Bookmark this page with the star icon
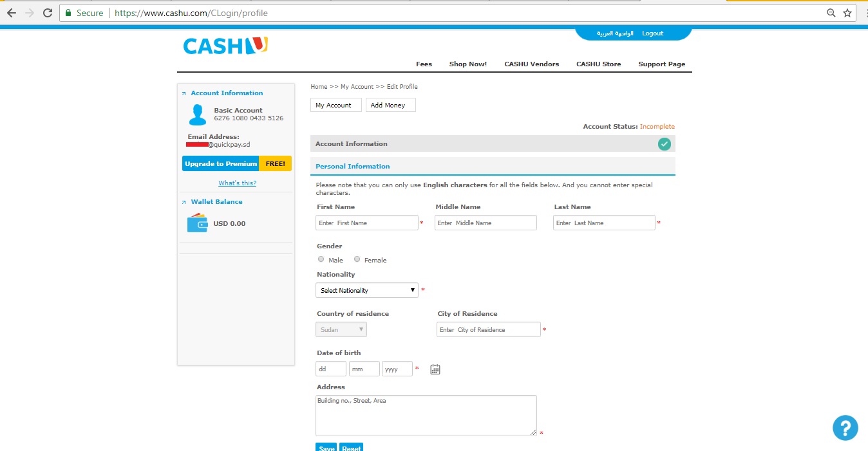Viewport: 868px width, 451px height. point(847,13)
